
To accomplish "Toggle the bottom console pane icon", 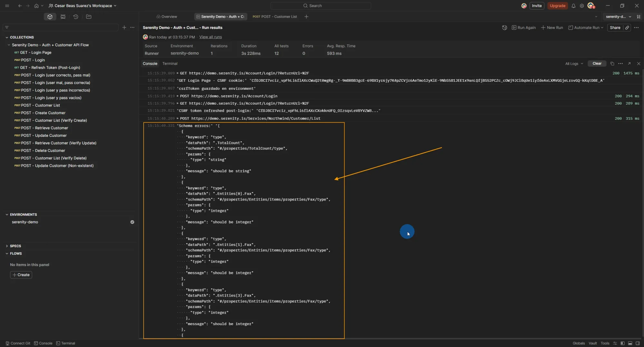I will tap(630, 343).
